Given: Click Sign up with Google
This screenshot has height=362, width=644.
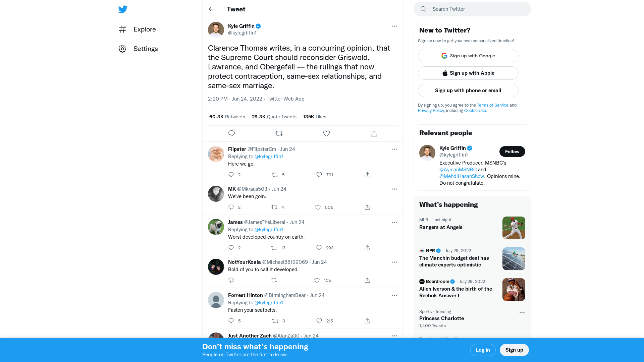Looking at the screenshot, I should tap(468, 56).
